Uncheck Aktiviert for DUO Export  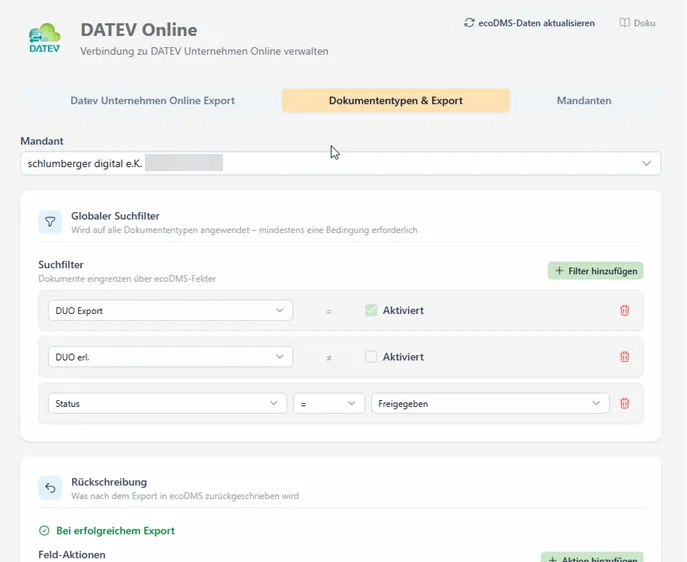click(371, 311)
